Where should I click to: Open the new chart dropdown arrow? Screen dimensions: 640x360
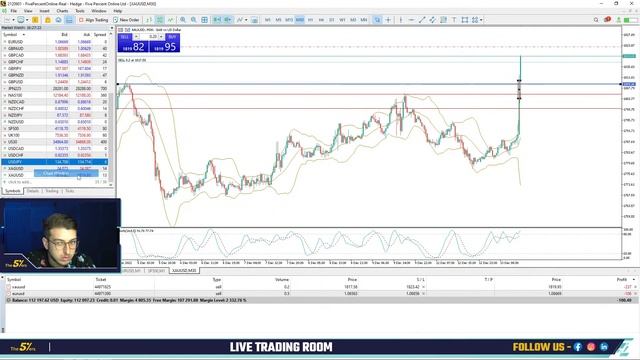coord(13,20)
